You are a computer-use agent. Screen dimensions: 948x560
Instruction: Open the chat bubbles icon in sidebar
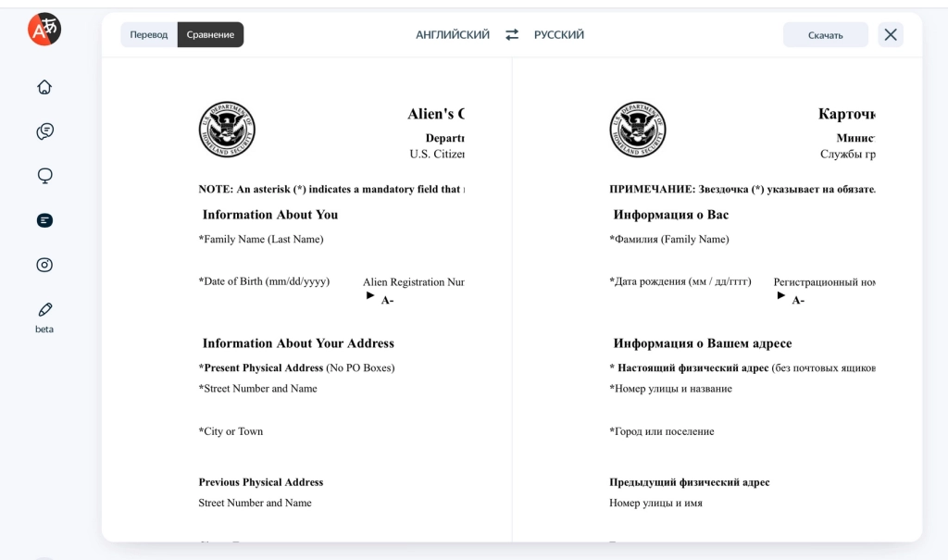[x=44, y=131]
